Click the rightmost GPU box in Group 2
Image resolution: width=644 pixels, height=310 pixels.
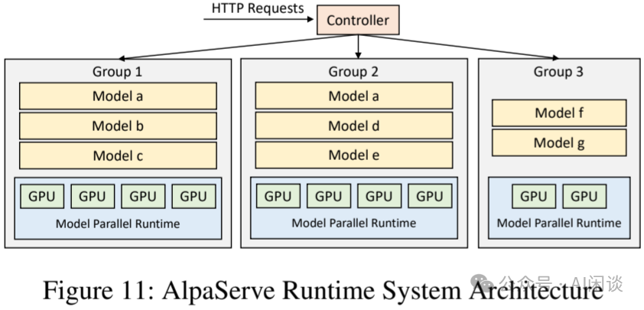[x=430, y=196]
